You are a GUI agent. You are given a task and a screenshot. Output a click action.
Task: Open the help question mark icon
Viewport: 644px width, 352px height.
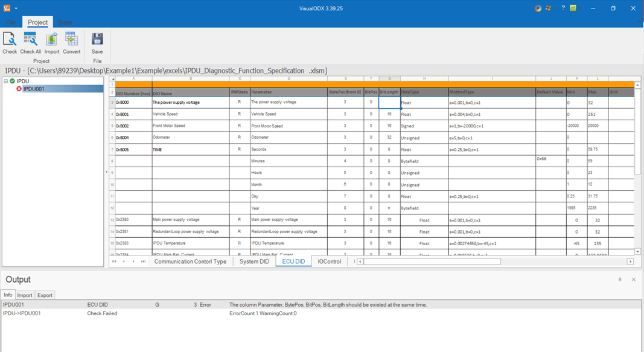(563, 8)
